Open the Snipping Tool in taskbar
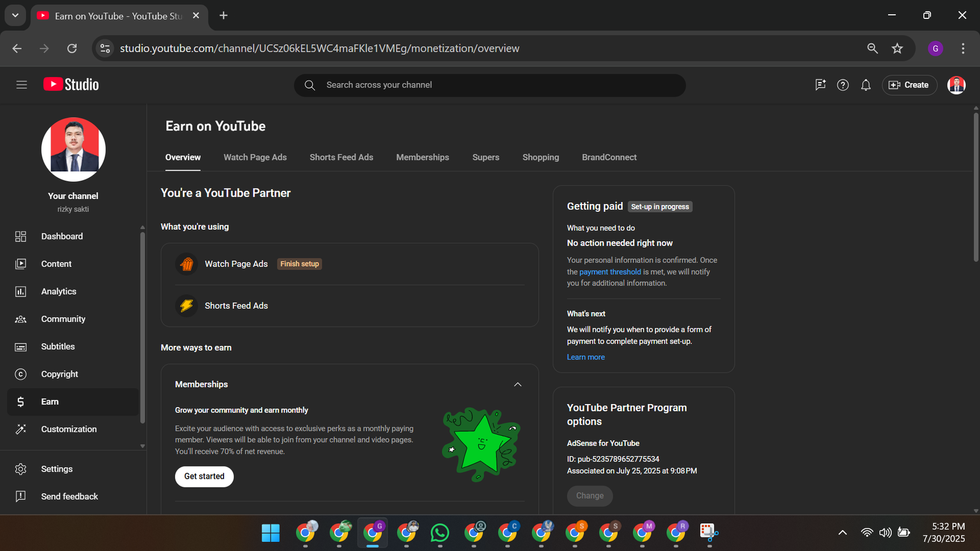 (x=709, y=533)
